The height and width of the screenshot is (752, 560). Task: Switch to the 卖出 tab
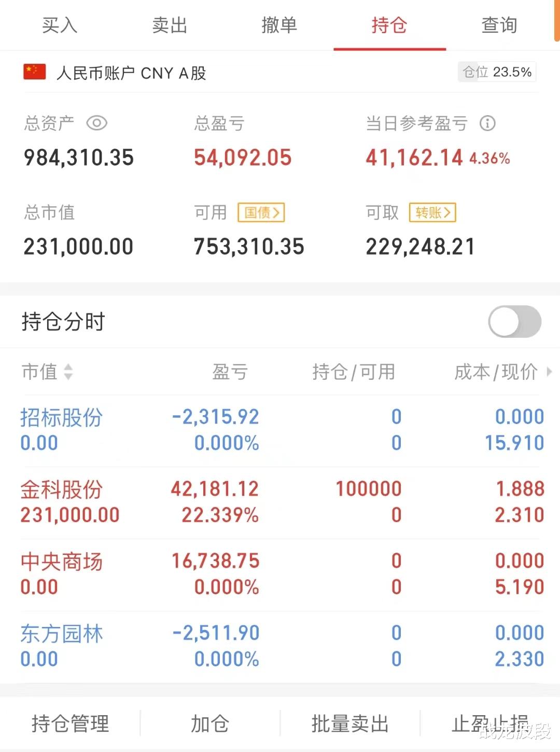(x=170, y=25)
